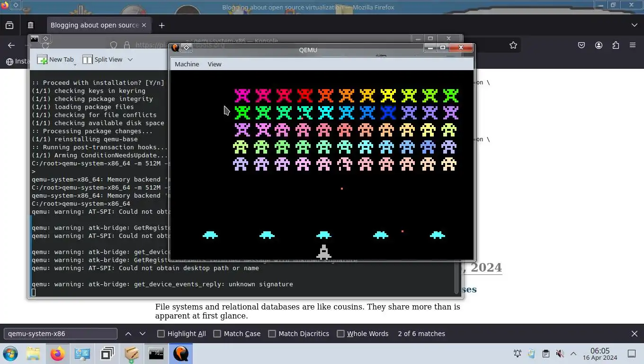Open the View menu in QEMU
Screen dimensions: 644x364
click(x=215, y=64)
